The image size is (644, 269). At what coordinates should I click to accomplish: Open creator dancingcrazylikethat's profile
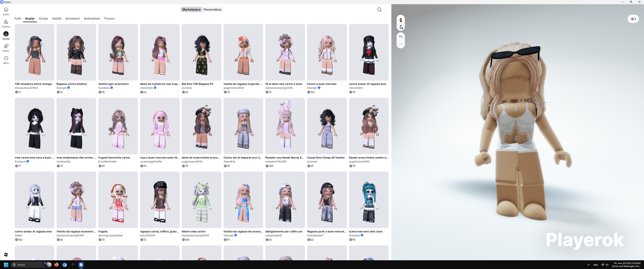(x=111, y=236)
